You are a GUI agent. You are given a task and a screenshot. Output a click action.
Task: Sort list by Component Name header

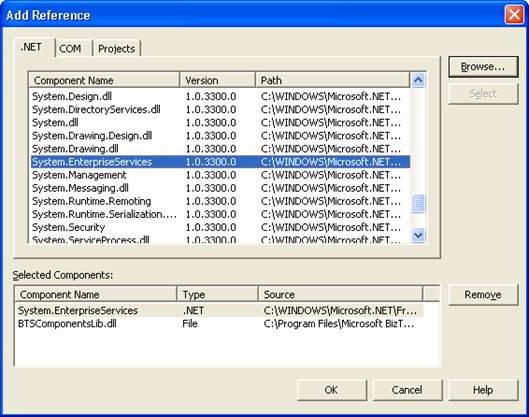[x=104, y=80]
